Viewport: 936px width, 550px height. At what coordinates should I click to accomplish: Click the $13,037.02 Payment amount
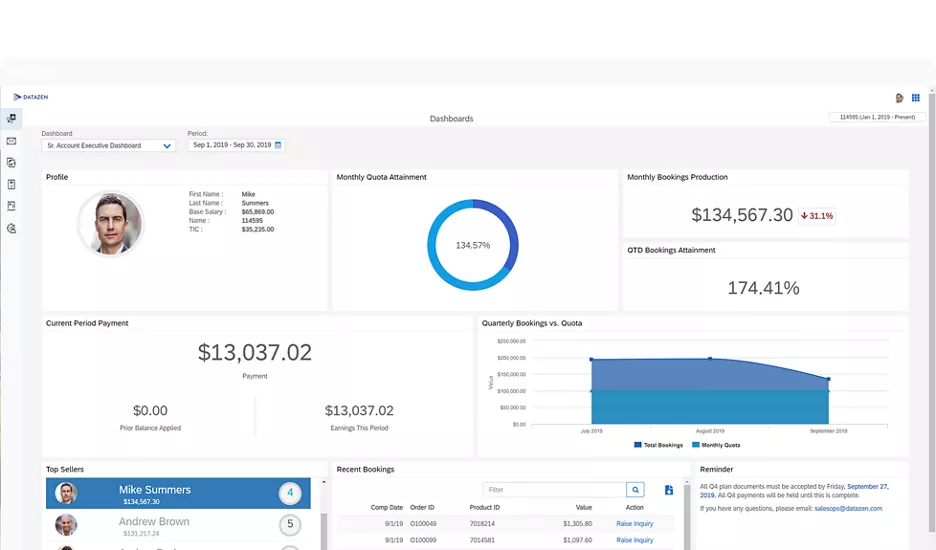point(255,352)
